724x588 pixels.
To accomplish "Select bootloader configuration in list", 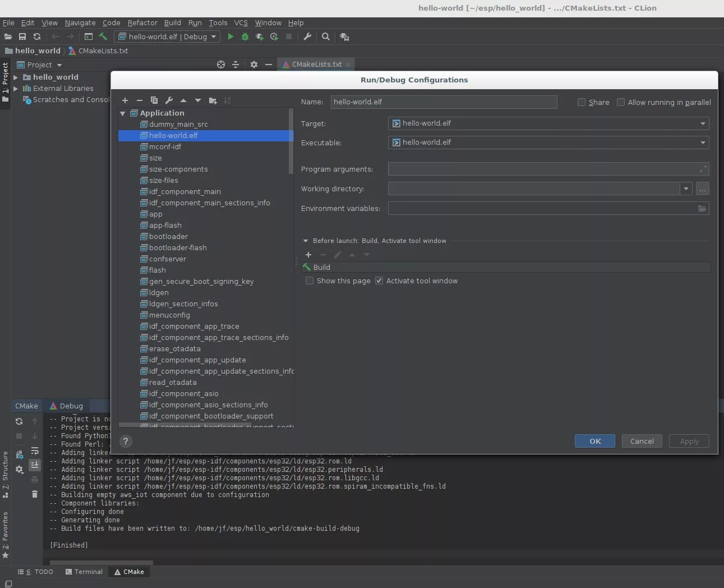I will coord(168,237).
